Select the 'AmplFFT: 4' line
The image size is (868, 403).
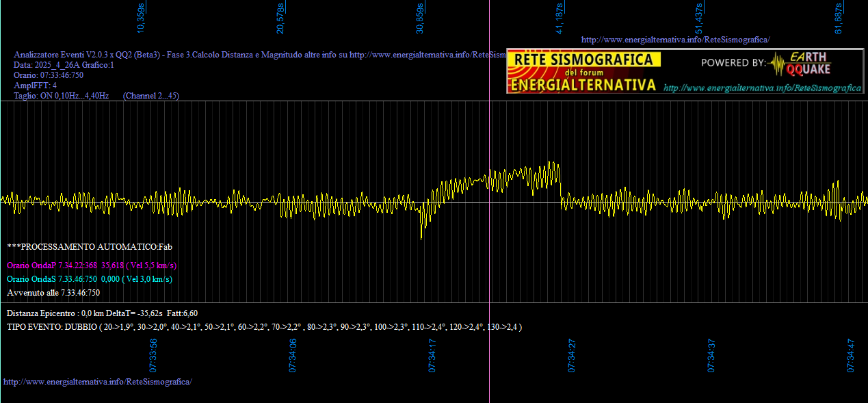coord(35,86)
